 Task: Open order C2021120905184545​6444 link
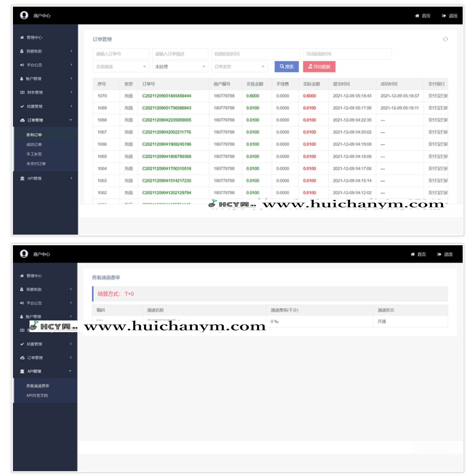click(166, 96)
